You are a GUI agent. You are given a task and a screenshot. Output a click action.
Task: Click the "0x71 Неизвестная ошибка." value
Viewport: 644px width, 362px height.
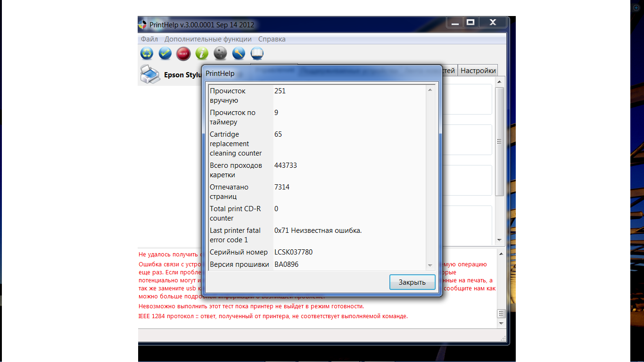coord(318,230)
